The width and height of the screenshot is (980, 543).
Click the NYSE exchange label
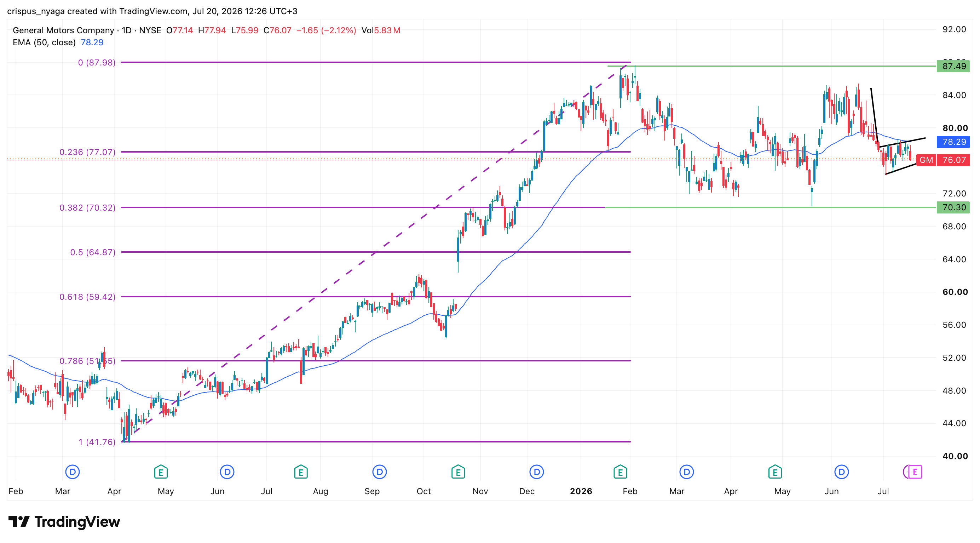pyautogui.click(x=150, y=30)
